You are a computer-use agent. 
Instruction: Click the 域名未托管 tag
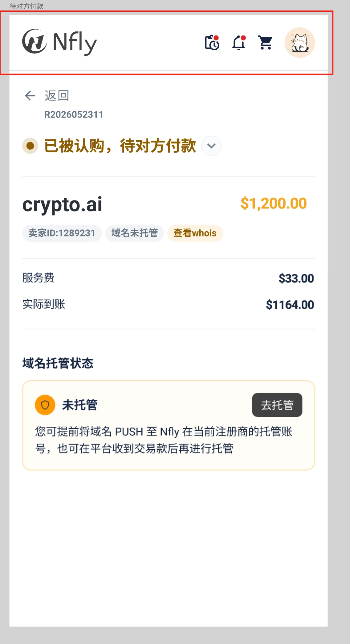click(x=135, y=233)
